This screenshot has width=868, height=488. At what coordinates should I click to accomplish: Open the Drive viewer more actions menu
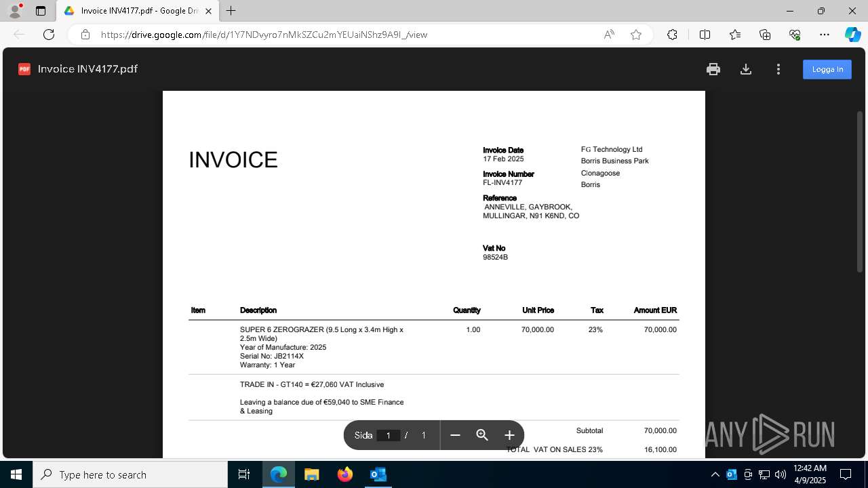778,69
